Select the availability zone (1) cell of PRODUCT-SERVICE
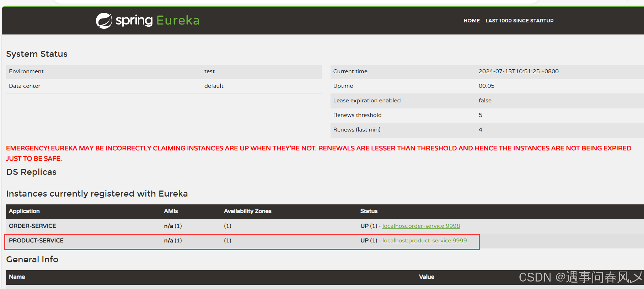This screenshot has width=644, height=289. (x=227, y=241)
